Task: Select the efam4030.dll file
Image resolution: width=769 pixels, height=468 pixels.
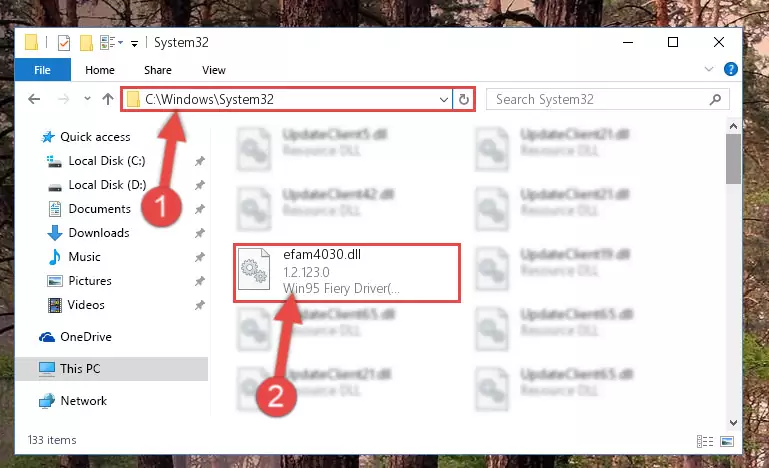Action: [x=347, y=272]
